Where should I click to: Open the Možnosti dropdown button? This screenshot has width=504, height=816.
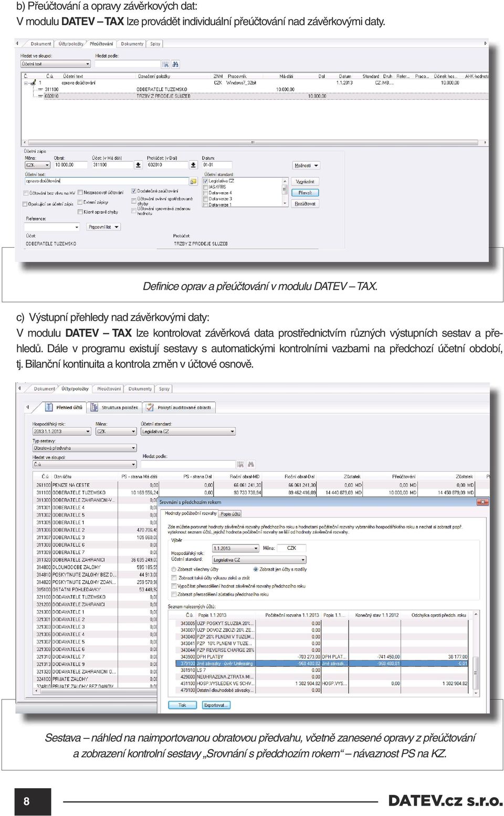click(x=307, y=165)
